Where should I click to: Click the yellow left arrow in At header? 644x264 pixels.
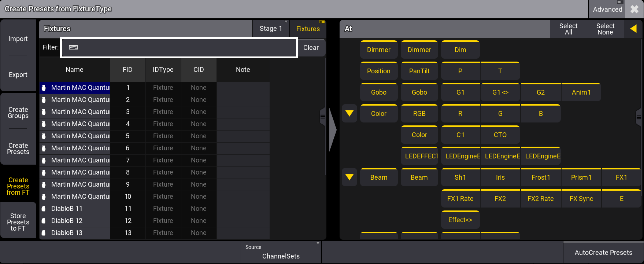click(x=633, y=29)
